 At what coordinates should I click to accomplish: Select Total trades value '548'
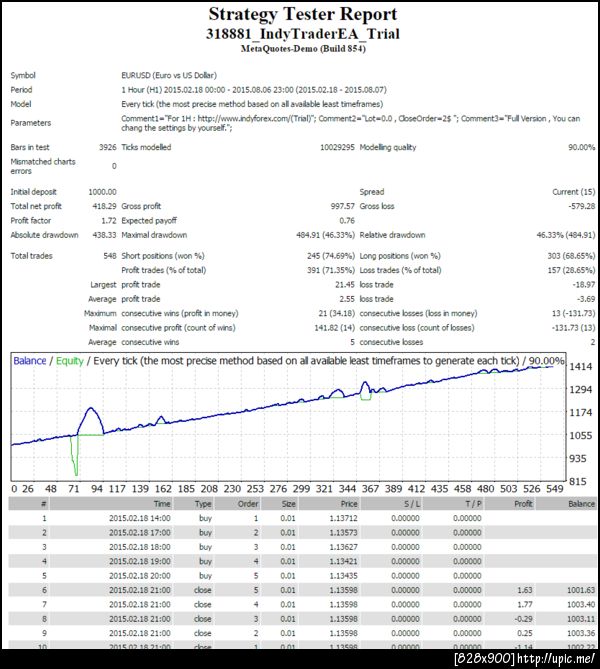pos(110,256)
